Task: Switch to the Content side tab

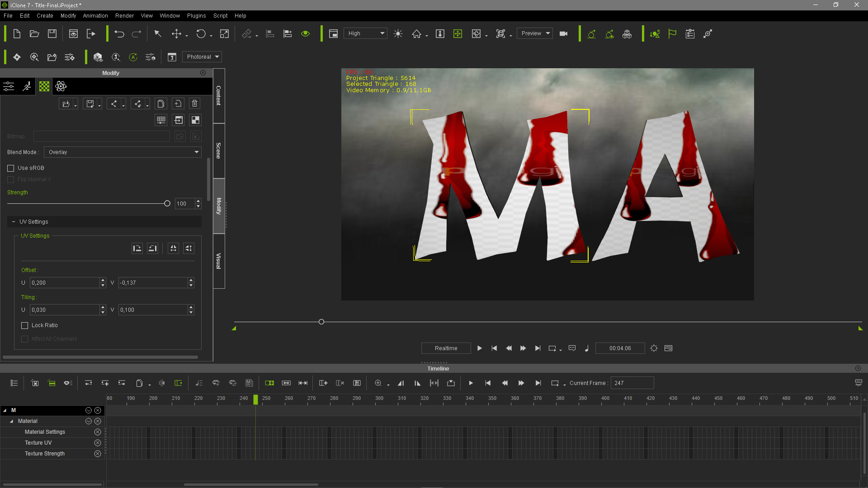Action: (219, 95)
